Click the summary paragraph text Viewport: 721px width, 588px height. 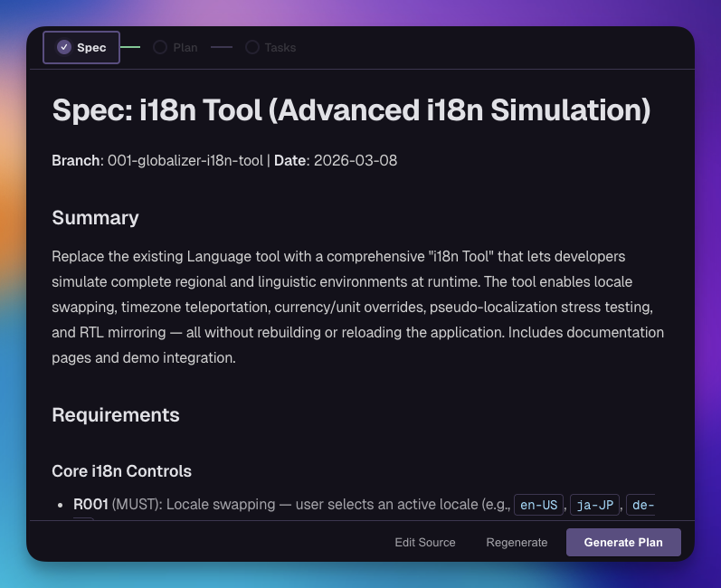pos(357,307)
